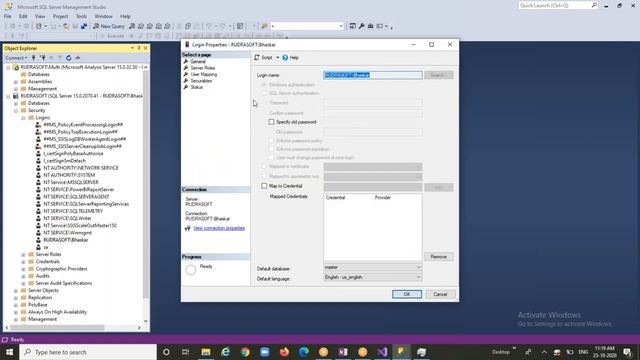This screenshot has width=640, height=360.
Task: Click the Undo icon in main toolbar
Action: pyautogui.click(x=209, y=26)
